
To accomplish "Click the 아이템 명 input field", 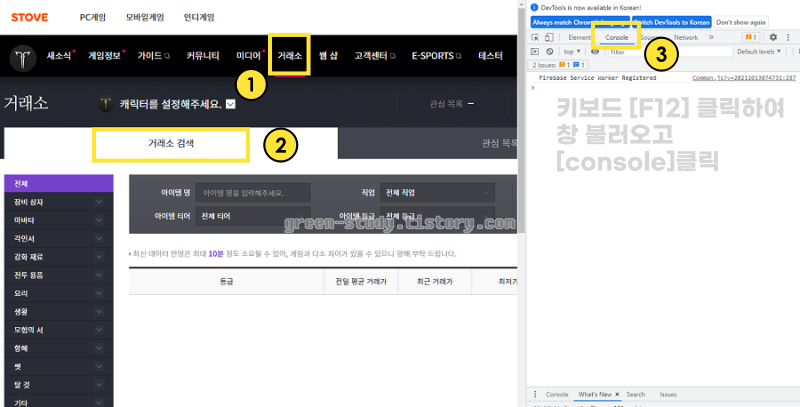I will (253, 193).
